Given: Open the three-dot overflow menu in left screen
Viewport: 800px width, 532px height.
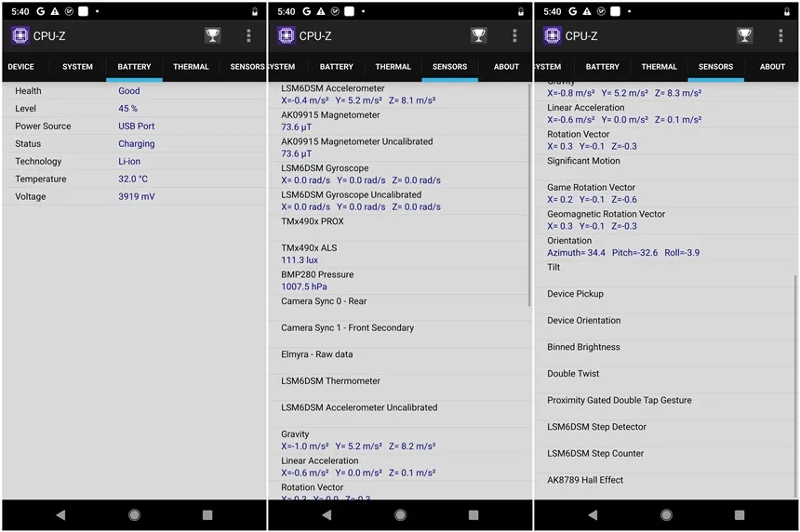Looking at the screenshot, I should coord(248,35).
